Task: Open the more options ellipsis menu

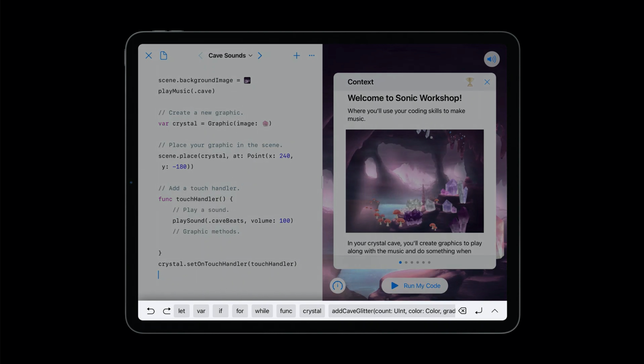Action: [x=312, y=55]
